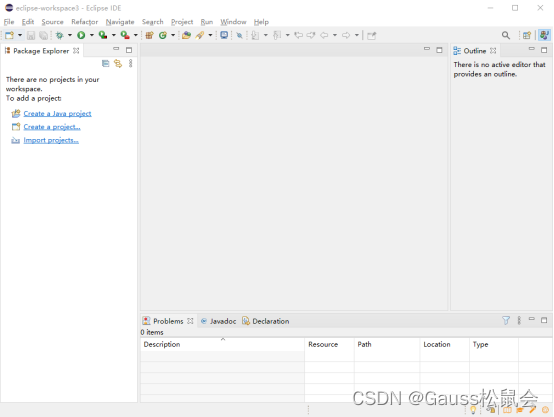Click the Coverage launch icon
Image resolution: width=554 pixels, height=417 pixels.
coord(103,35)
